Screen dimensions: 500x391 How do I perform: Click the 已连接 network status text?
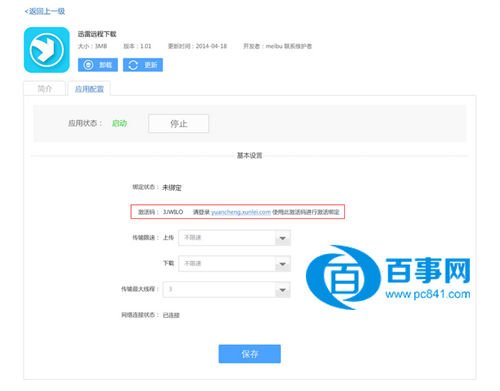pos(171,315)
